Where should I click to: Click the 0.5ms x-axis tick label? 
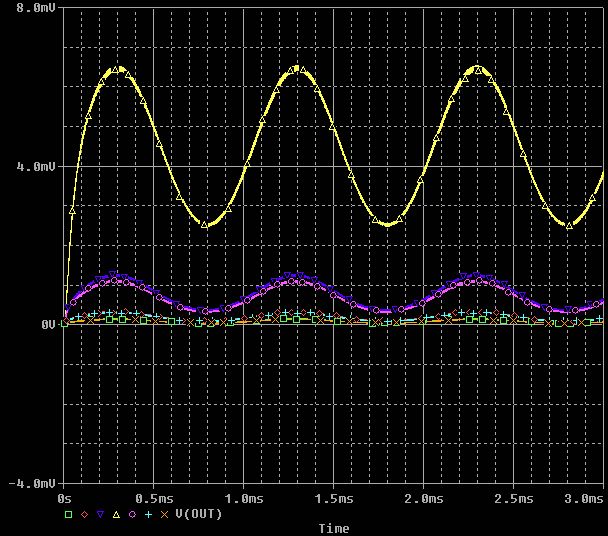coord(155,497)
